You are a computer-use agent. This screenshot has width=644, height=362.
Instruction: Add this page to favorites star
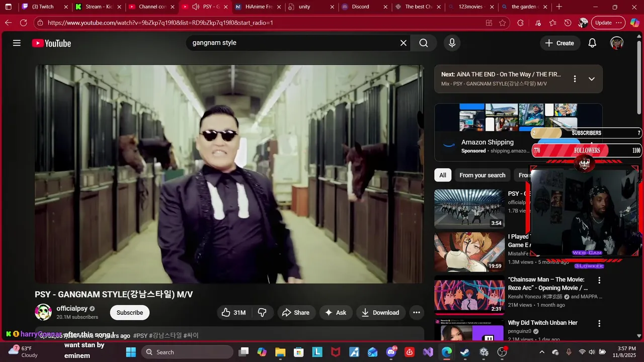pos(503,23)
